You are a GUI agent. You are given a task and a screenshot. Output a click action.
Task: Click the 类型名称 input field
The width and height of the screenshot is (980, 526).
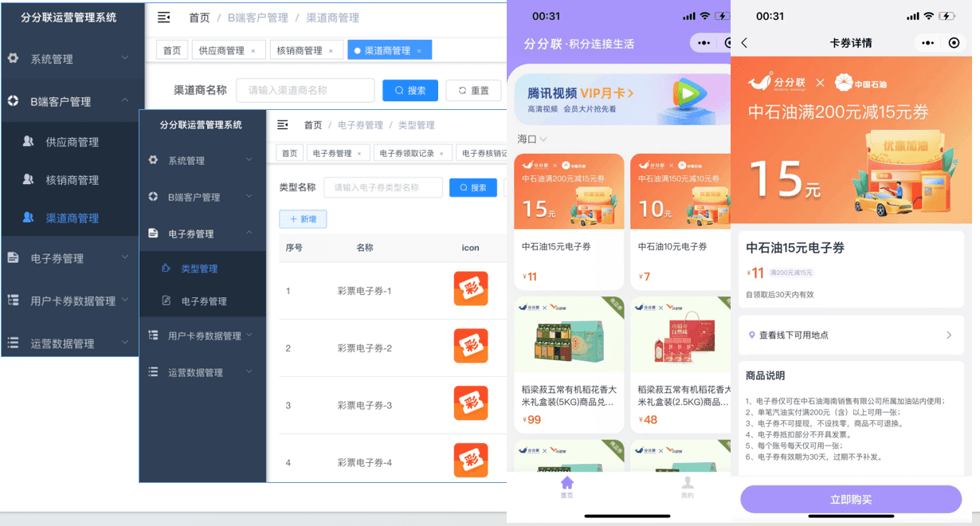coord(383,188)
